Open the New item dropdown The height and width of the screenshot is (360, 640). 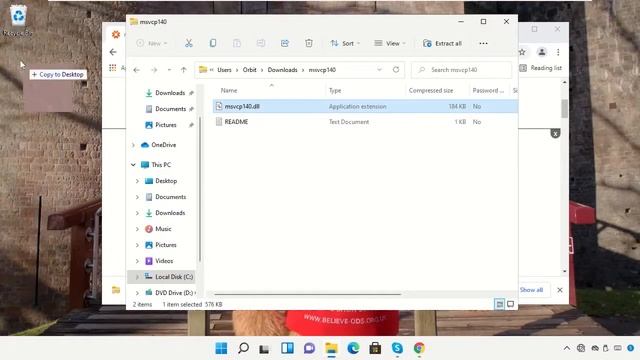(x=152, y=43)
